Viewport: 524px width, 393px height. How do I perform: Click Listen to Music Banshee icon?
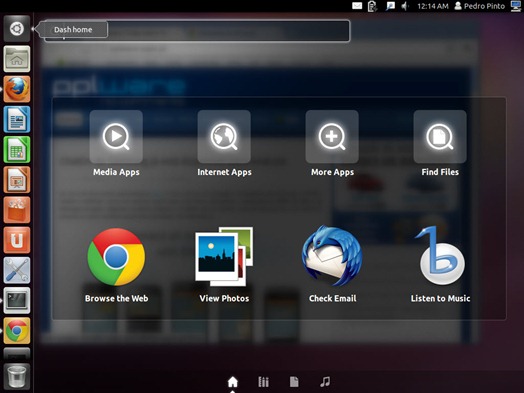(x=440, y=256)
